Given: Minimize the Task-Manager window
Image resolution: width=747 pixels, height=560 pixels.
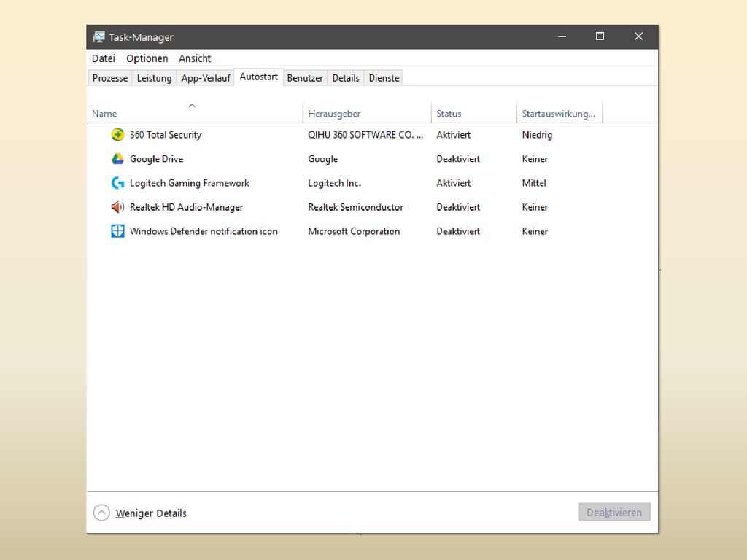Looking at the screenshot, I should tap(562, 36).
